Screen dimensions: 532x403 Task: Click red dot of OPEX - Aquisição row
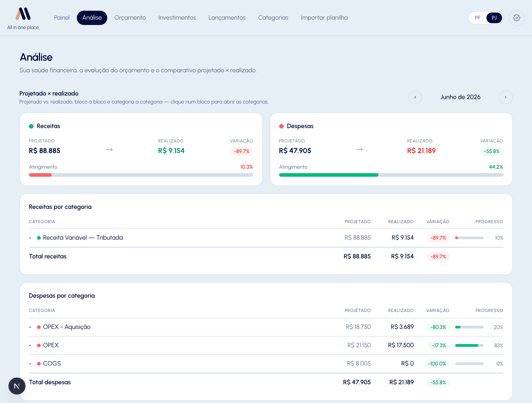pos(39,327)
